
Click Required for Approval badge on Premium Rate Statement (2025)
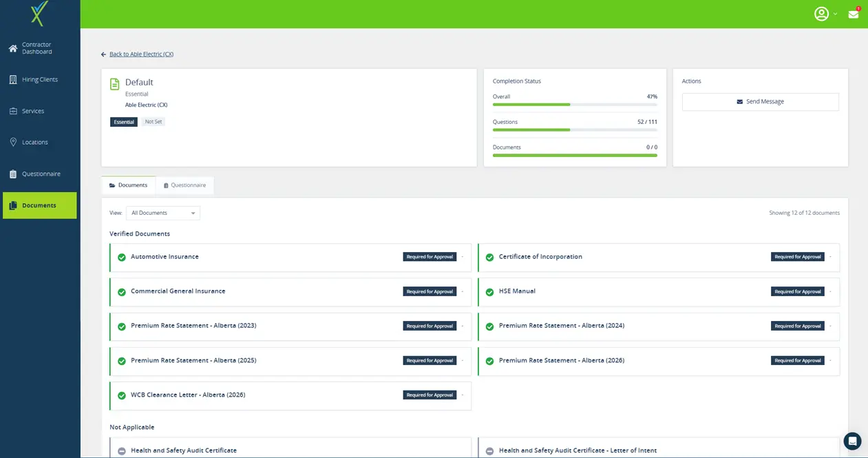coord(430,360)
